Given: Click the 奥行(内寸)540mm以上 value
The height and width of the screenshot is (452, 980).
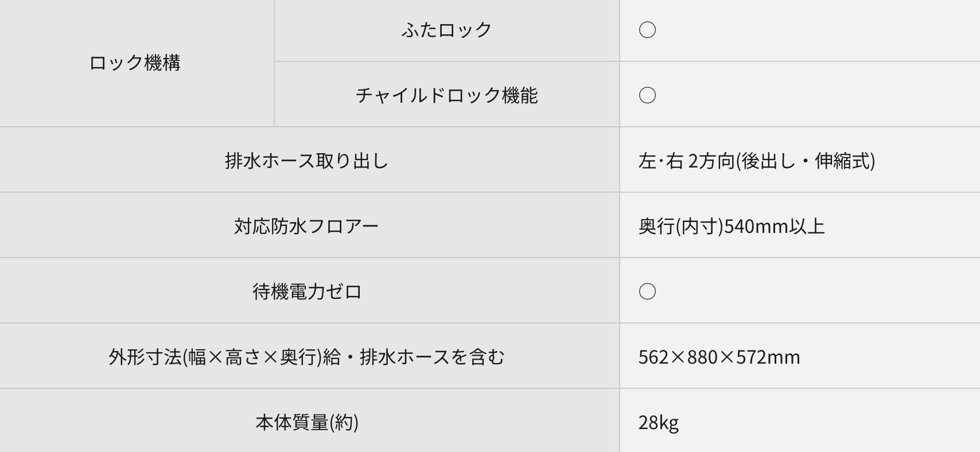Looking at the screenshot, I should 731,227.
